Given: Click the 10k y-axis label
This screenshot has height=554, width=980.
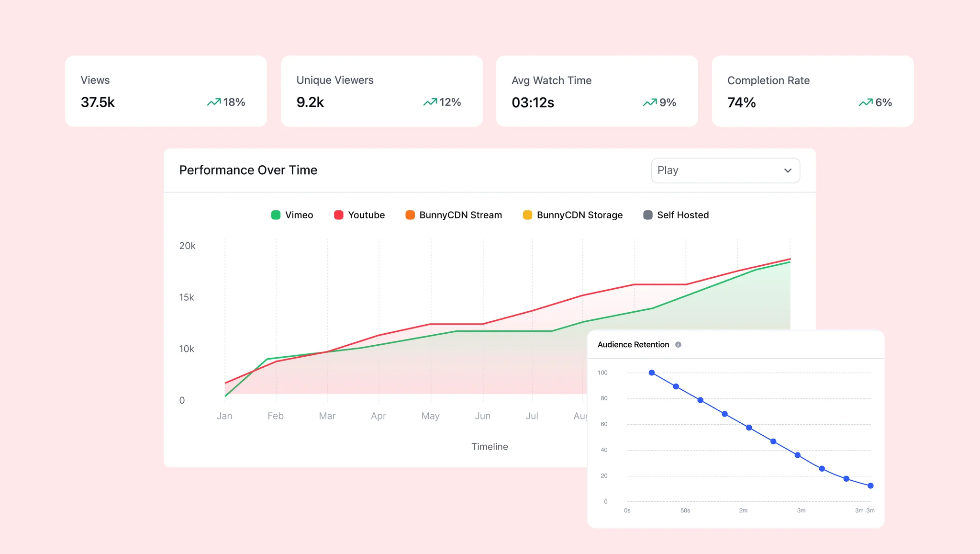Looking at the screenshot, I should [x=187, y=349].
